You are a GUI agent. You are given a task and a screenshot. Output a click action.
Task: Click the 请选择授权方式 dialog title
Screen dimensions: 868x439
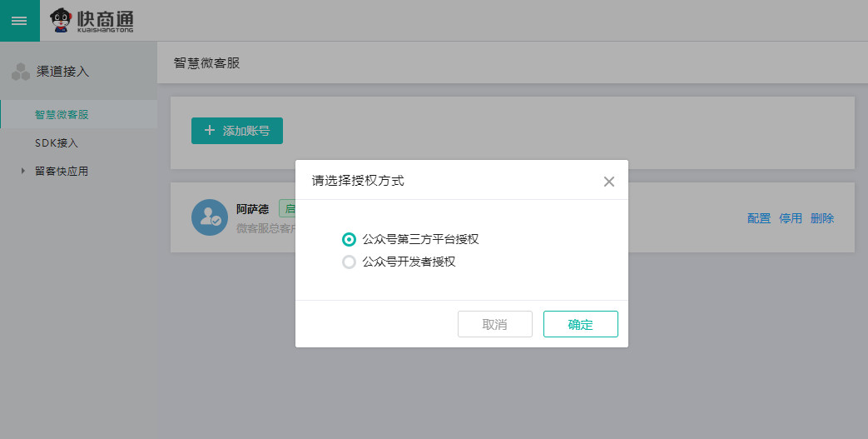[x=358, y=180]
